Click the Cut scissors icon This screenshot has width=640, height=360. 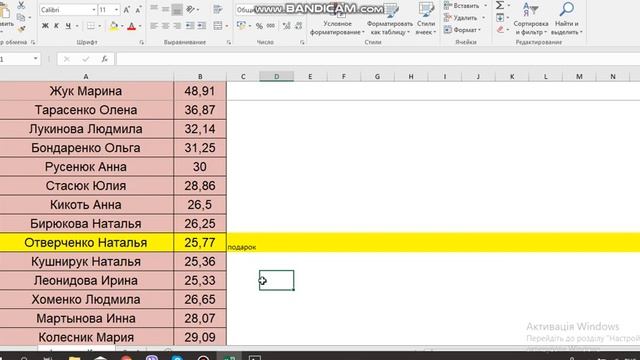pos(21,5)
